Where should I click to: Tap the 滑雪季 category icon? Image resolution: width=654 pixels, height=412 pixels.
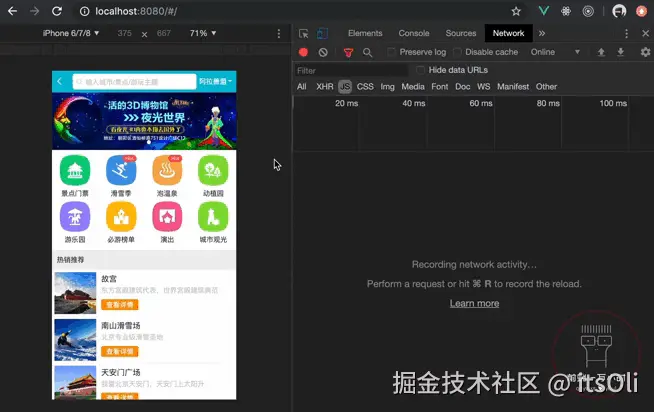[121, 170]
